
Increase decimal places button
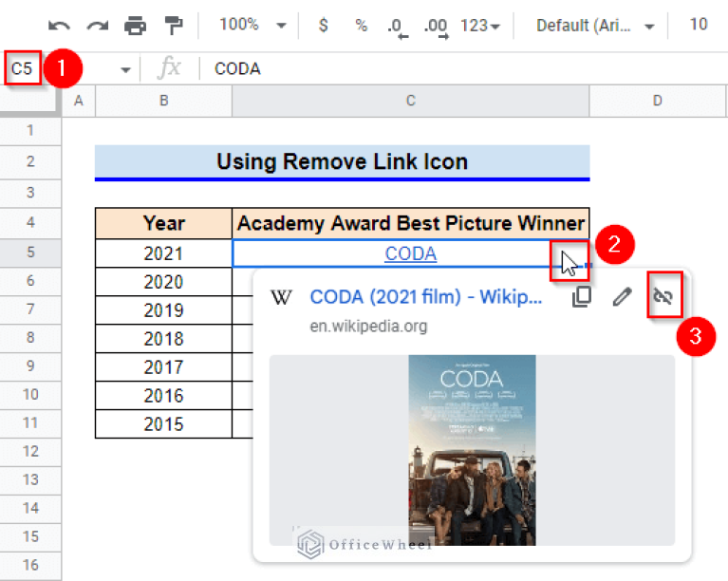pos(436,27)
